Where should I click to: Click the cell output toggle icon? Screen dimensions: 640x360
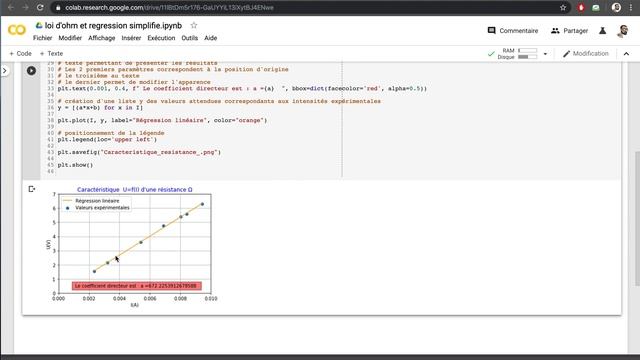[x=32, y=189]
